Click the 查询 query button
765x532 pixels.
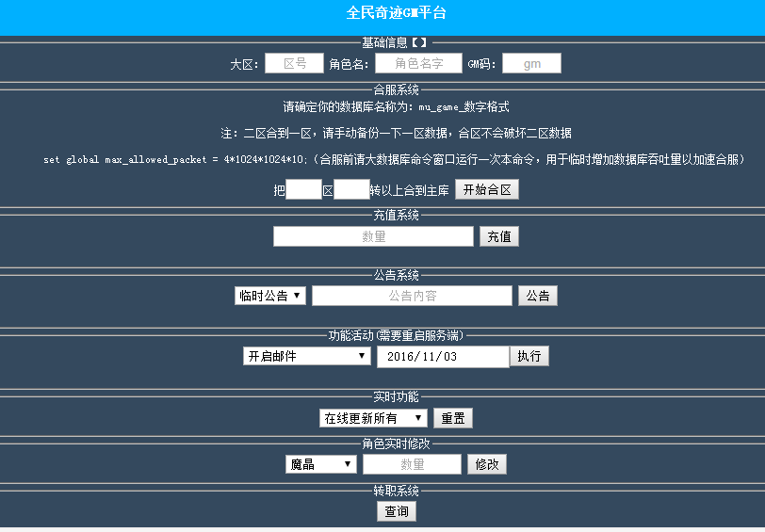click(397, 511)
